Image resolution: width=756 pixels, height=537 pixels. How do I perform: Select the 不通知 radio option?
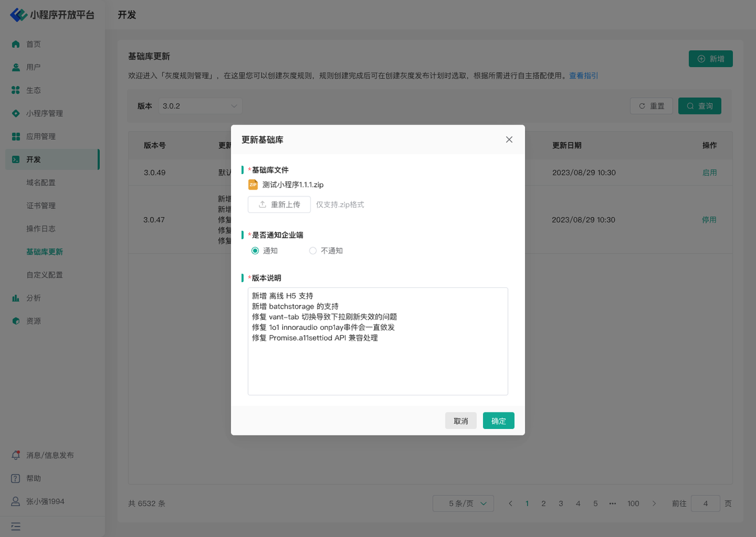coord(313,251)
